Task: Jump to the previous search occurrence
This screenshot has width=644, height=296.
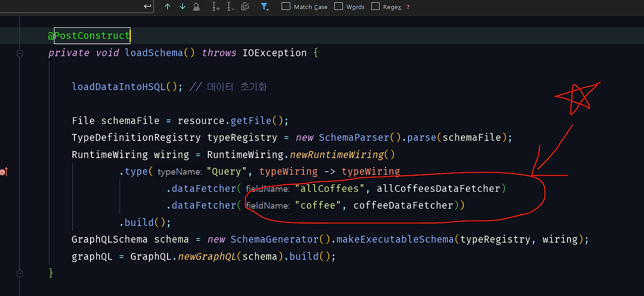Action: coord(167,7)
